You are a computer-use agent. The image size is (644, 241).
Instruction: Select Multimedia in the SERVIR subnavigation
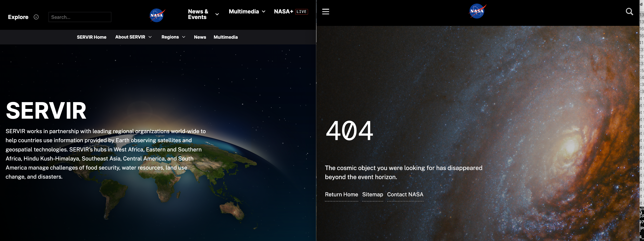click(x=225, y=37)
